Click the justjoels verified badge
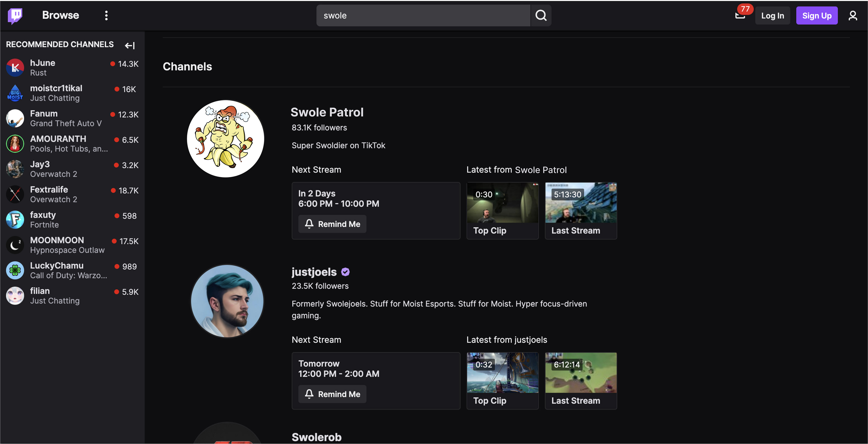The image size is (868, 444). [345, 272]
